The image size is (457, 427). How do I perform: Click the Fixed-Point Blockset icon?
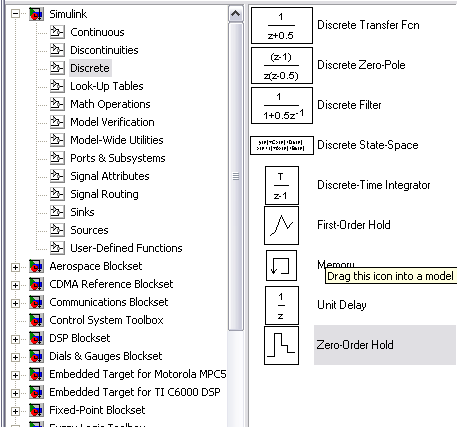click(36, 410)
